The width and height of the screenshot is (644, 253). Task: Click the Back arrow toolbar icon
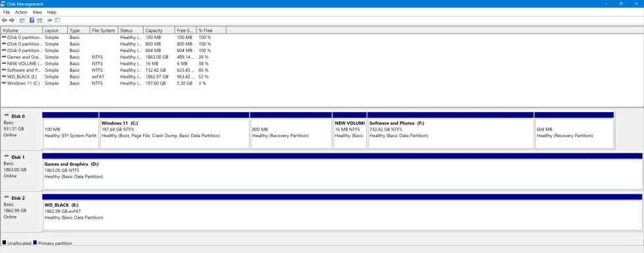(x=4, y=20)
